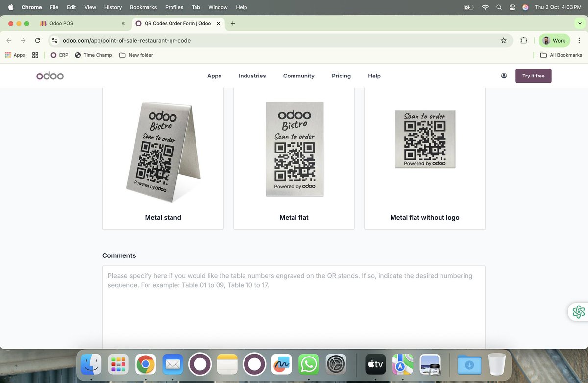Open the Industries menu in Odoo header
Viewport: 588px width, 383px height.
252,76
